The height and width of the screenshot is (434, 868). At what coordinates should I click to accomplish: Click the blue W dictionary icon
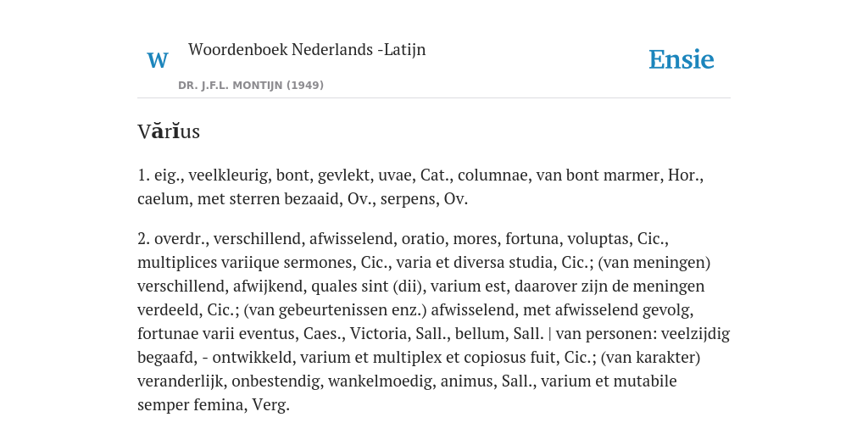157,60
